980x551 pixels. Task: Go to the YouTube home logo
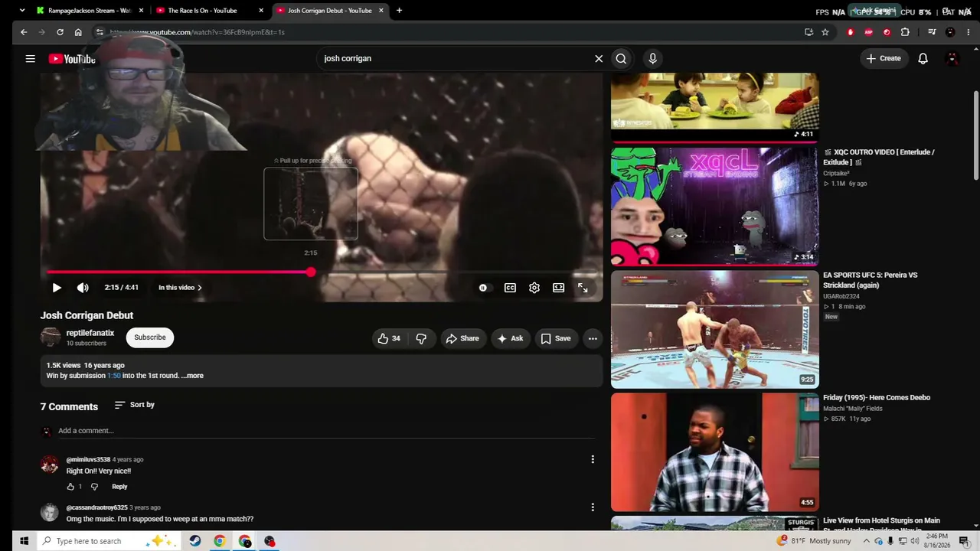tap(72, 59)
